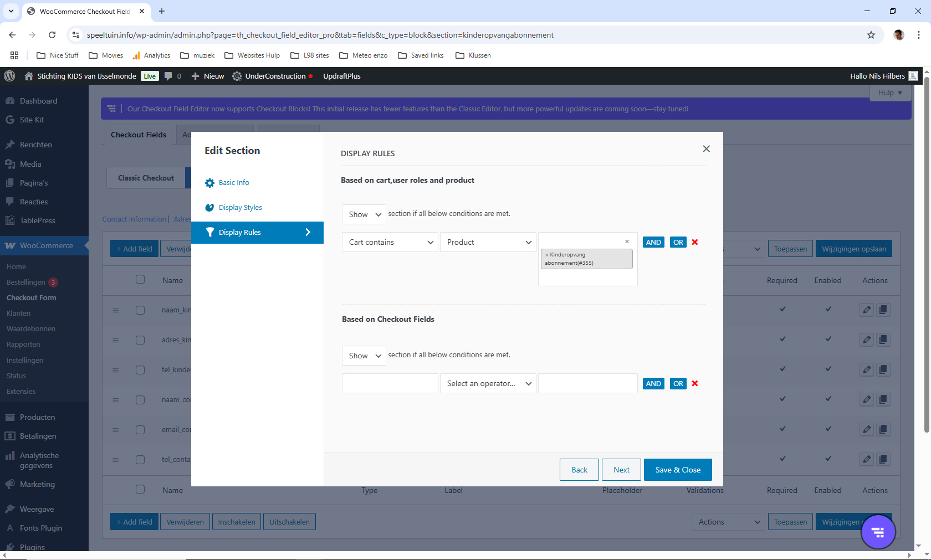Bookmark this page with the star icon
This screenshot has height=560, width=931.
[871, 35]
